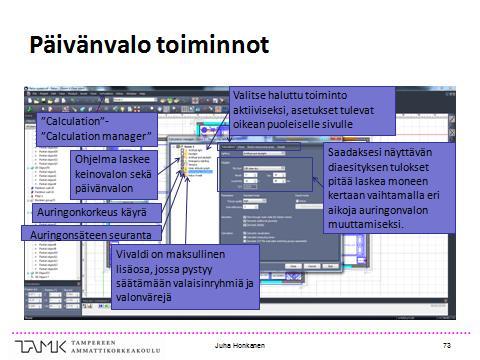Open the Precision dropdown set to high
This screenshot has width=480, height=360.
(255, 201)
